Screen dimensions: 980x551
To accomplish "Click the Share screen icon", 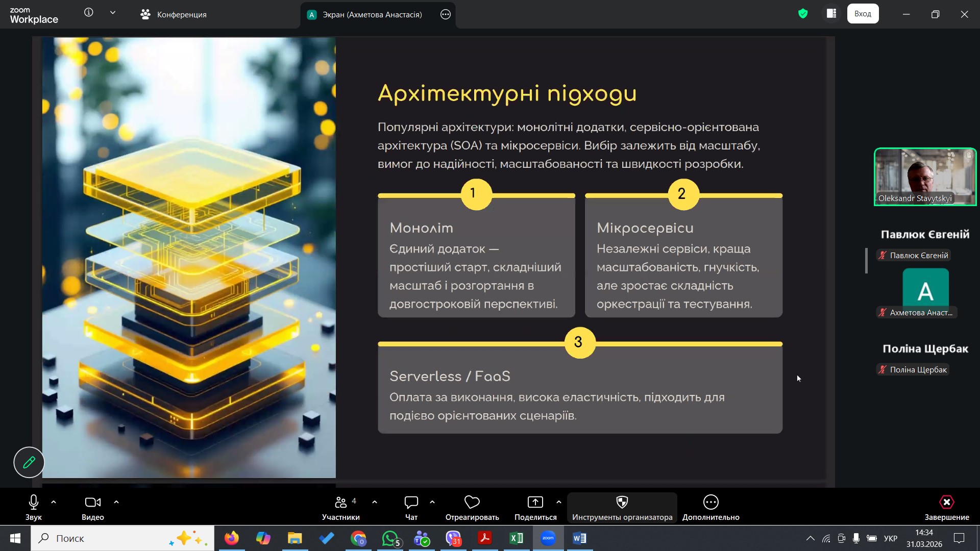I will pos(535,503).
